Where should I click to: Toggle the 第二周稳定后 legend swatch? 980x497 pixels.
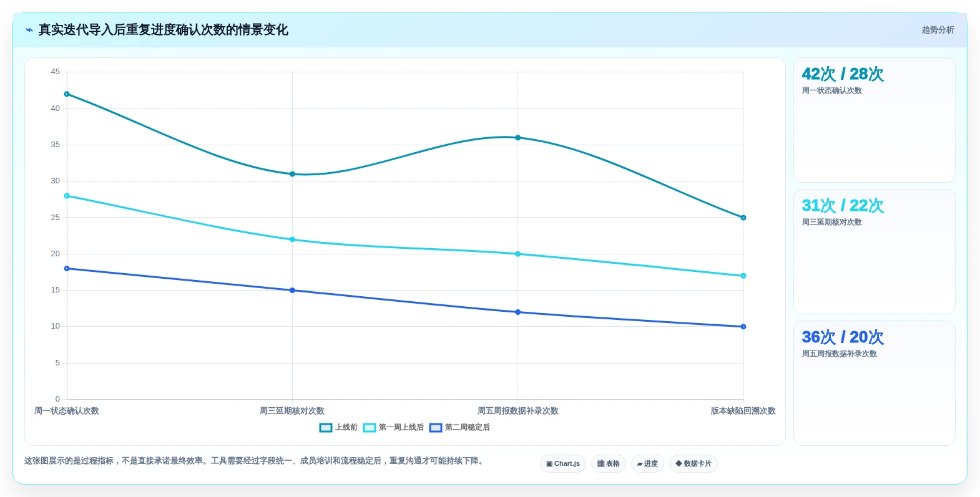pos(435,428)
